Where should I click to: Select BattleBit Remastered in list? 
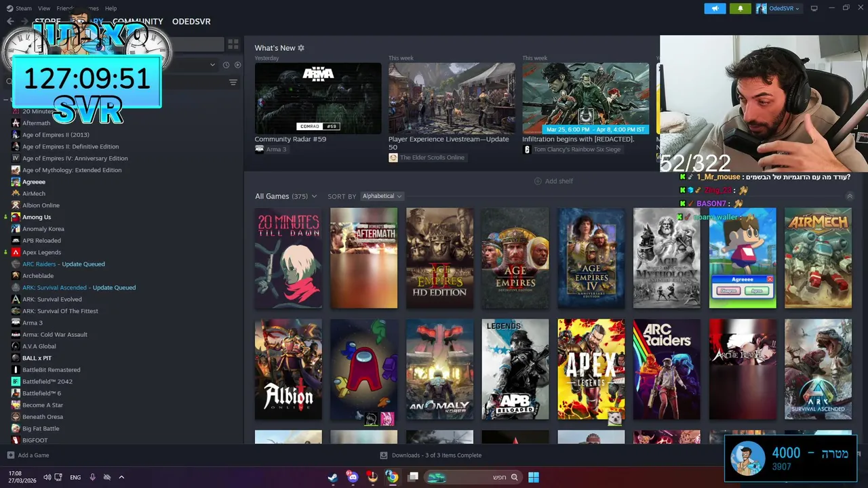coord(52,369)
